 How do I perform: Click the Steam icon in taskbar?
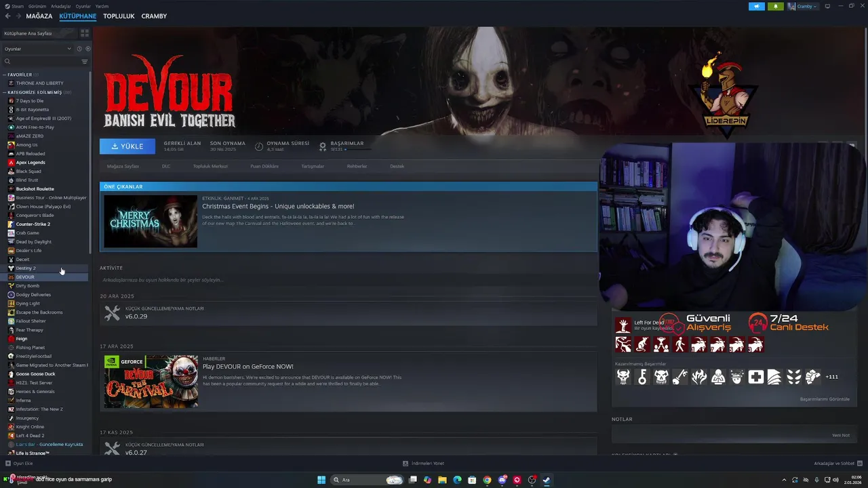point(547,480)
